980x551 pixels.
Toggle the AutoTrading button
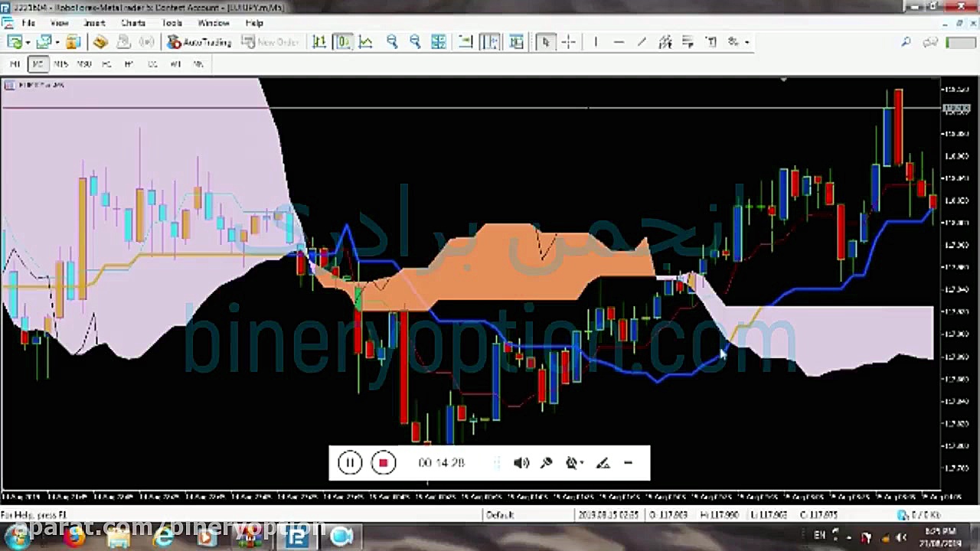pos(199,42)
